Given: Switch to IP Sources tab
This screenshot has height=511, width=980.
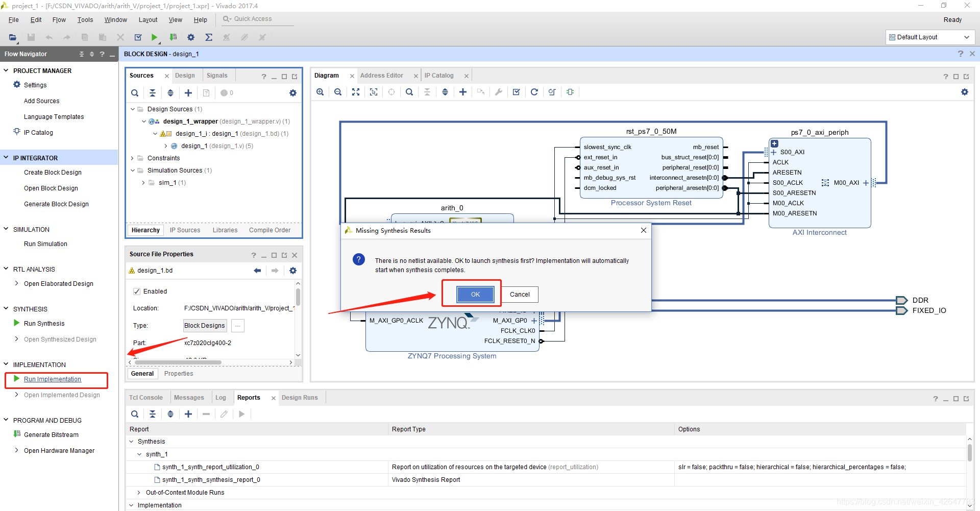Looking at the screenshot, I should click(x=185, y=230).
